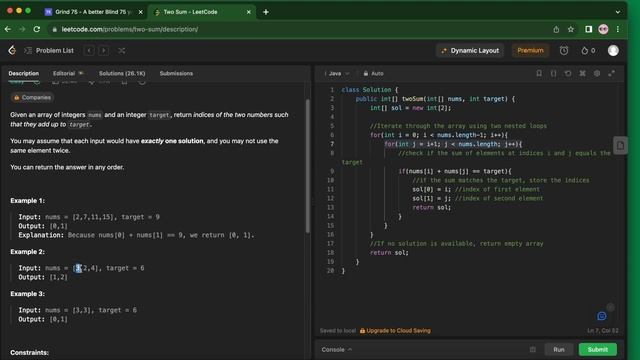Click the highlighted 3 in Example 2 input
The width and height of the screenshot is (640, 360).
pos(78,268)
